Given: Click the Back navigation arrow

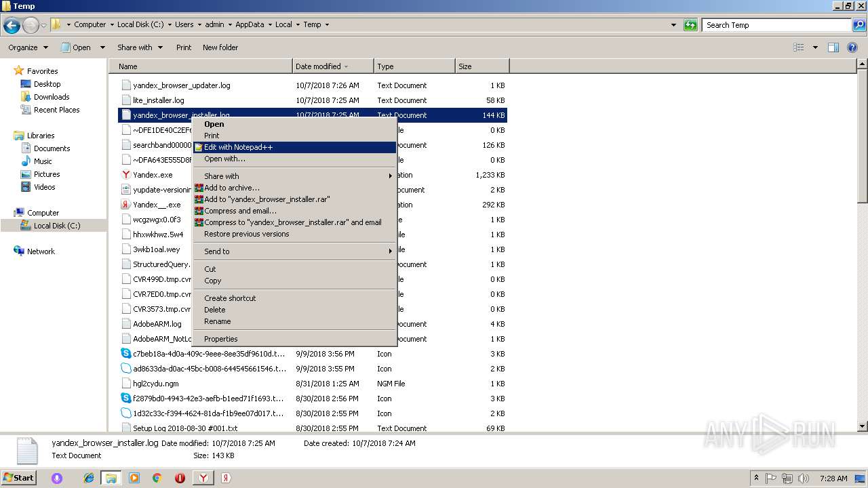Looking at the screenshot, I should 12,25.
